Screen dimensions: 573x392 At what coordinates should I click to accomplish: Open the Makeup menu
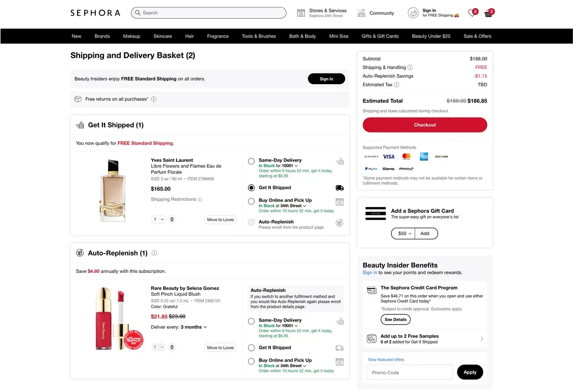coord(131,36)
